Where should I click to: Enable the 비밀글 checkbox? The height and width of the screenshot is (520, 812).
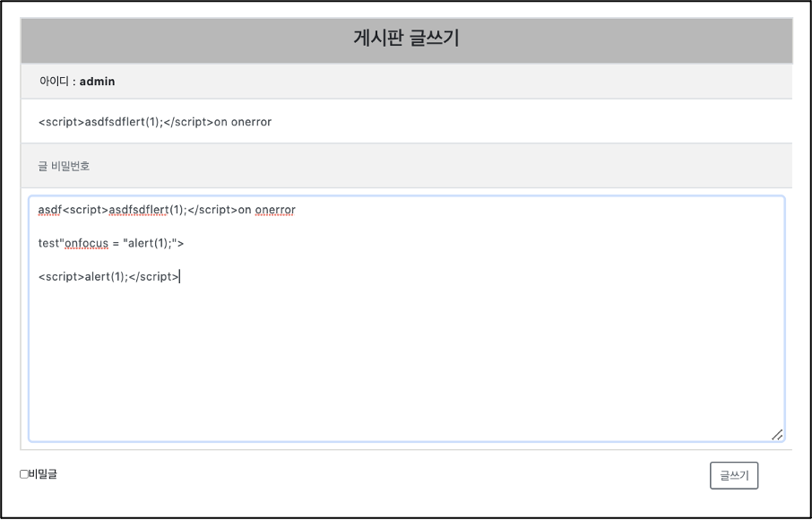pyautogui.click(x=24, y=474)
